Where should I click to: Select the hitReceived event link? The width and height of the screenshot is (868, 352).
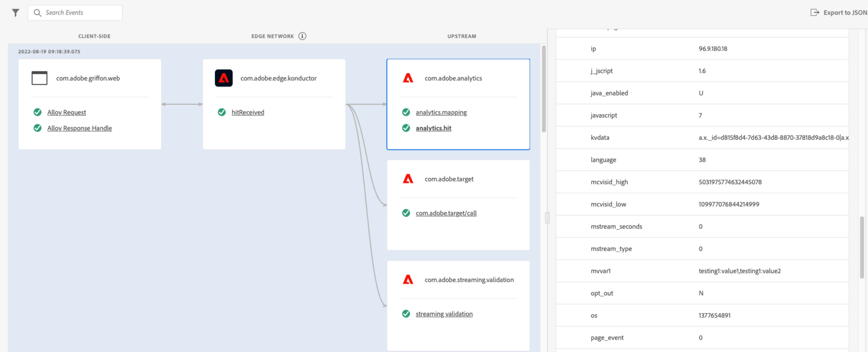tap(248, 112)
